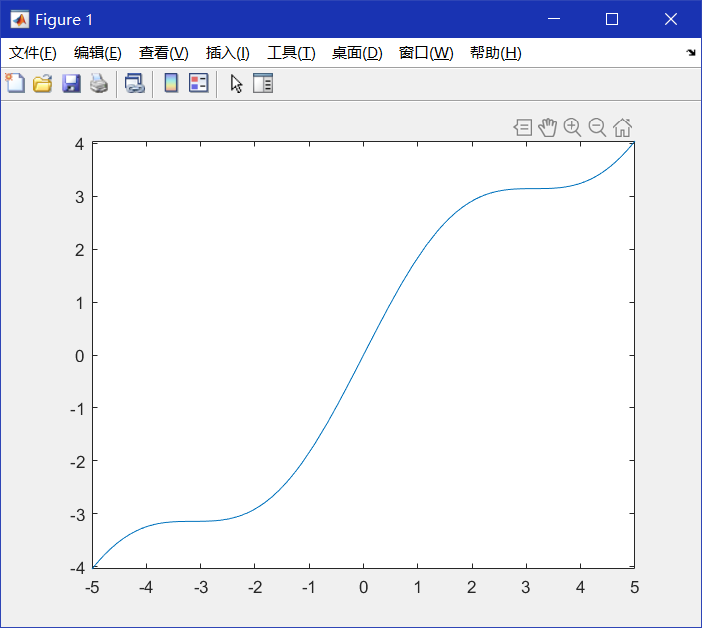The image size is (702, 628).
Task: Click the blue curve near the plot center
Action: [363, 355]
